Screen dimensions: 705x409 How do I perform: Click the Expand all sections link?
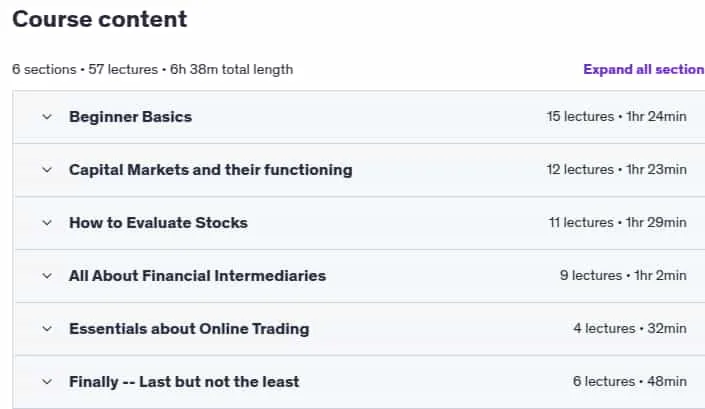[644, 69]
